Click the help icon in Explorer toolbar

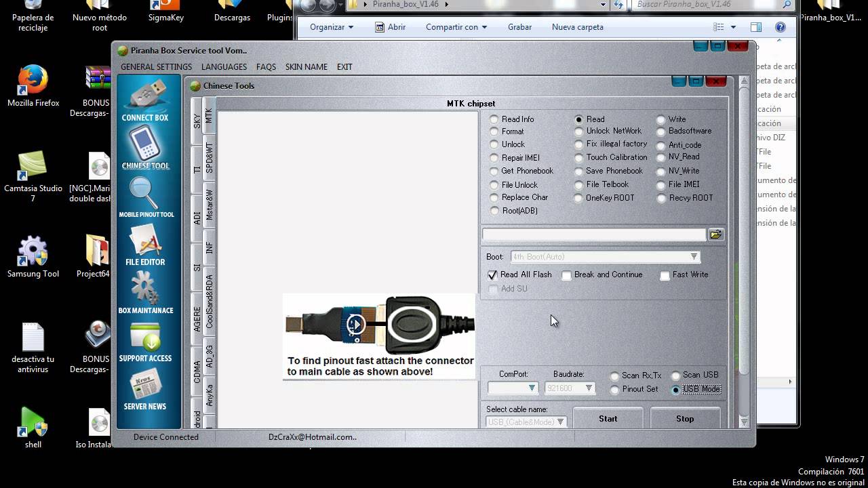[780, 27]
